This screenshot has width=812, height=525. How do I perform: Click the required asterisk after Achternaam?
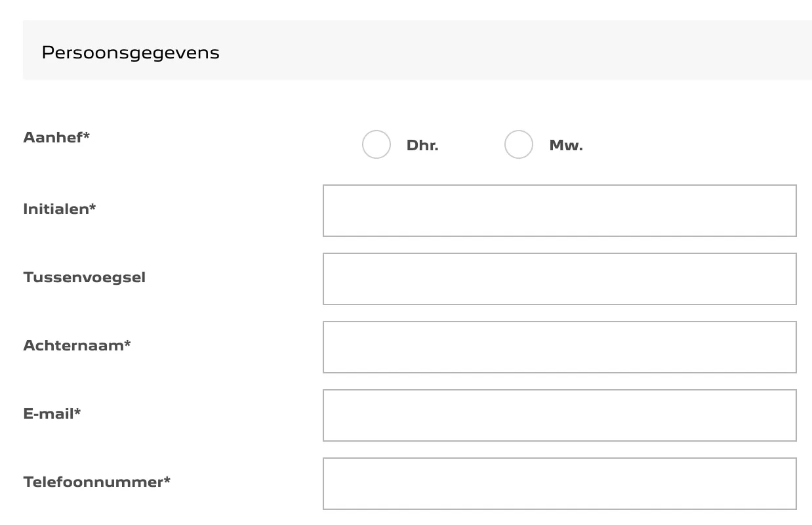127,343
